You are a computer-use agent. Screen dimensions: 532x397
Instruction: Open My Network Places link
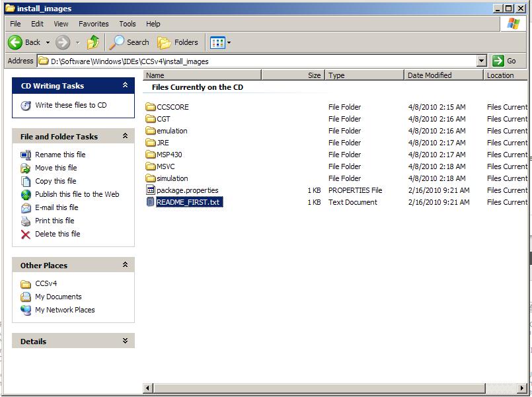coord(65,310)
